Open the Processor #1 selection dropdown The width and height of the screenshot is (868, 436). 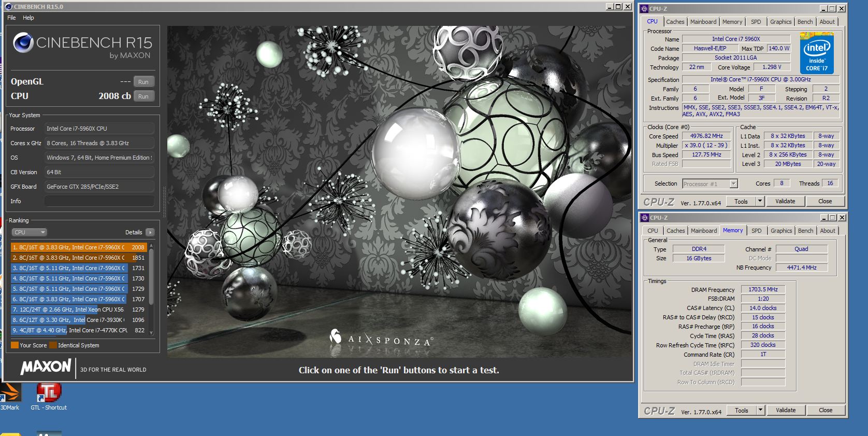click(x=710, y=184)
